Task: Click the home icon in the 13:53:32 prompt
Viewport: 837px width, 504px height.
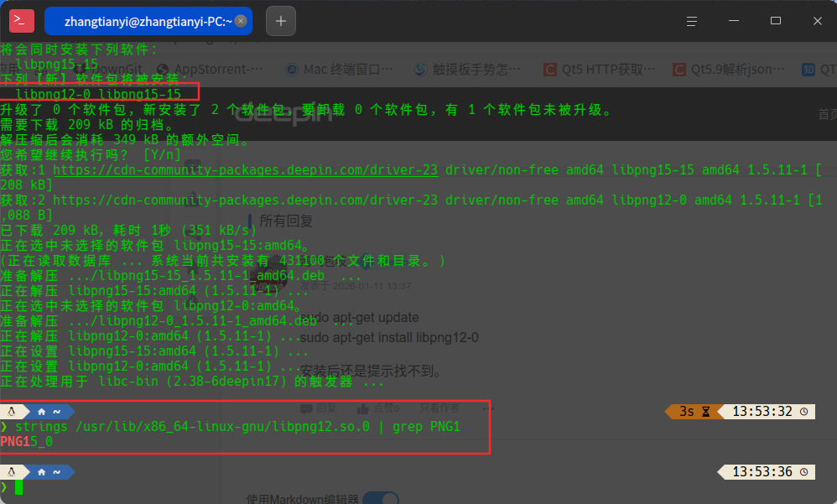Action: tap(42, 412)
